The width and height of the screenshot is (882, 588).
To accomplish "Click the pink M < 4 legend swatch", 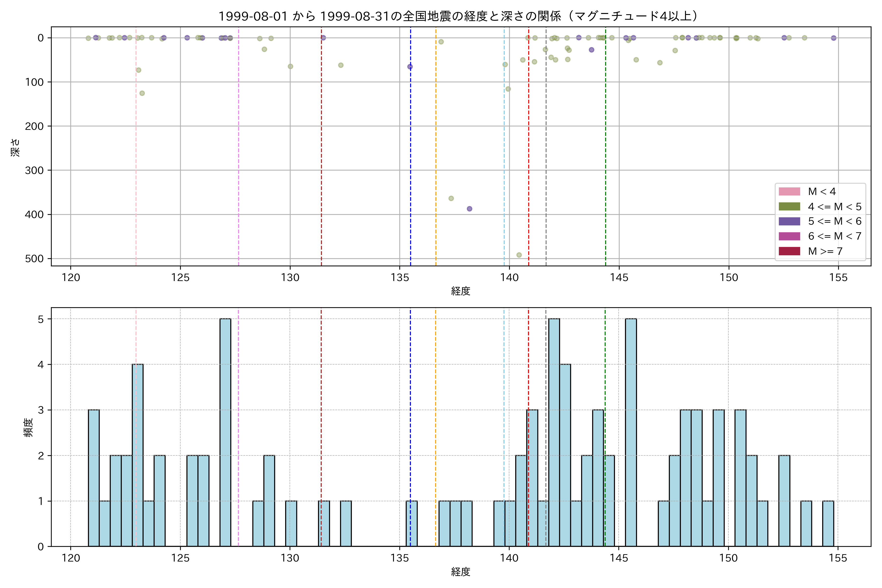I will (789, 192).
